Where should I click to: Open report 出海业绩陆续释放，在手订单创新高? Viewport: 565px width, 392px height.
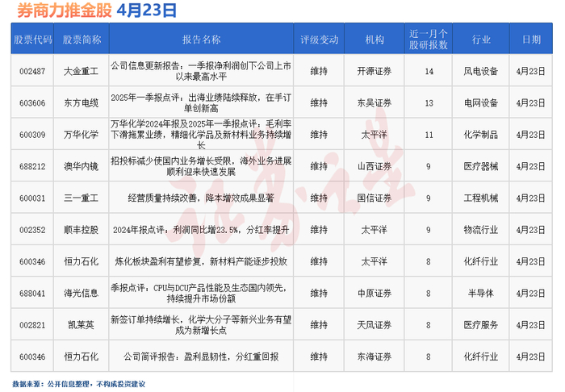coord(201,103)
